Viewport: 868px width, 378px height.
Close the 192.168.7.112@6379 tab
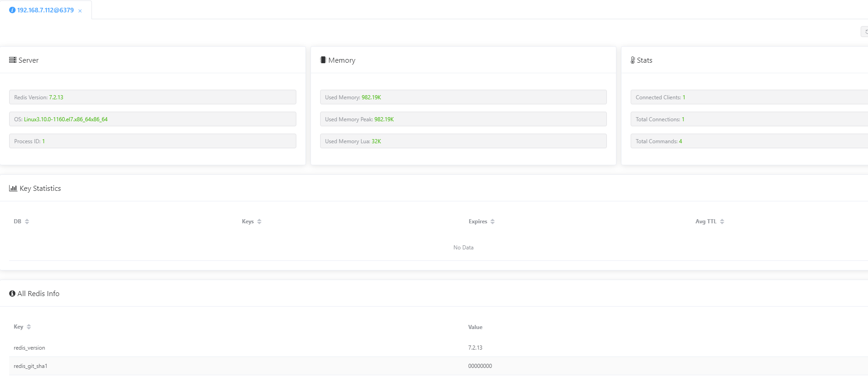(80, 11)
